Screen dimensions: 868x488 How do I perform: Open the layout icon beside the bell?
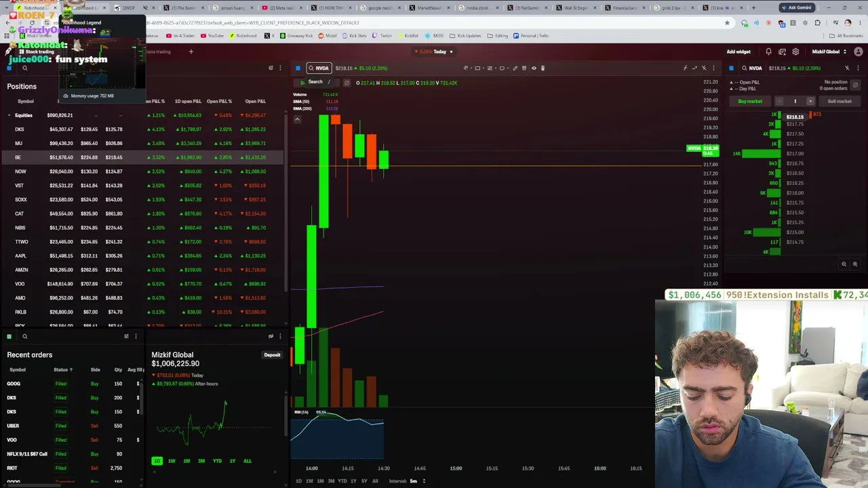(782, 52)
